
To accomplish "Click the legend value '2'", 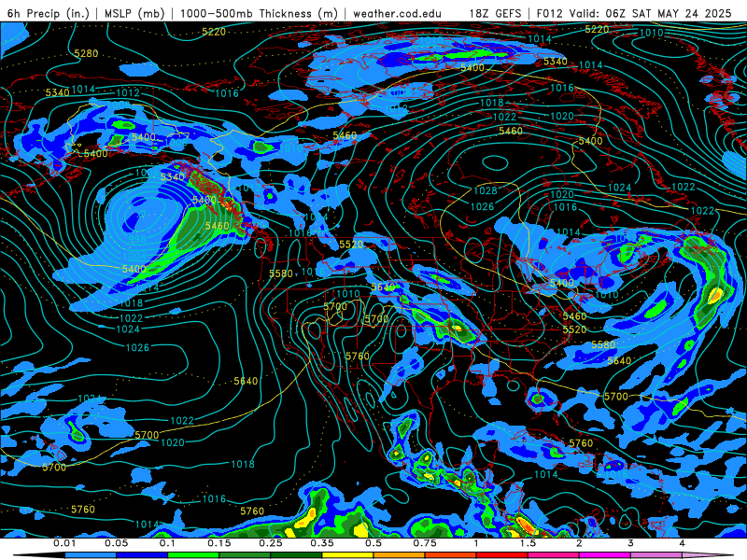I will coord(579,543).
